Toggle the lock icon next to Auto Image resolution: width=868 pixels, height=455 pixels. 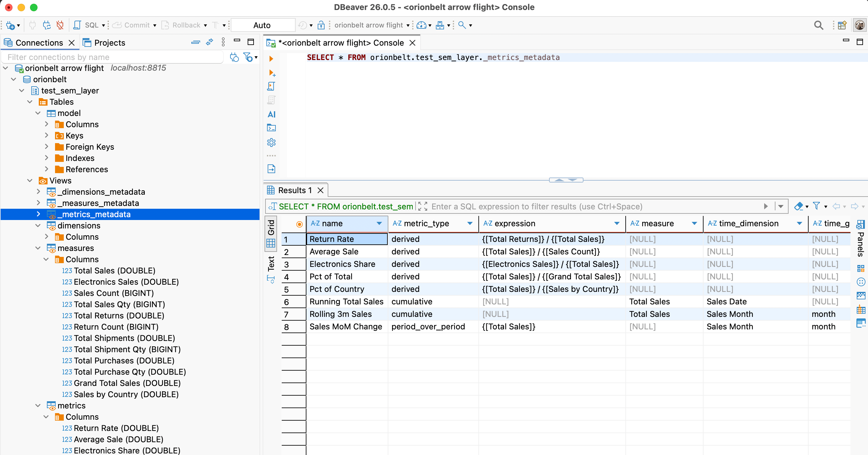click(x=321, y=25)
